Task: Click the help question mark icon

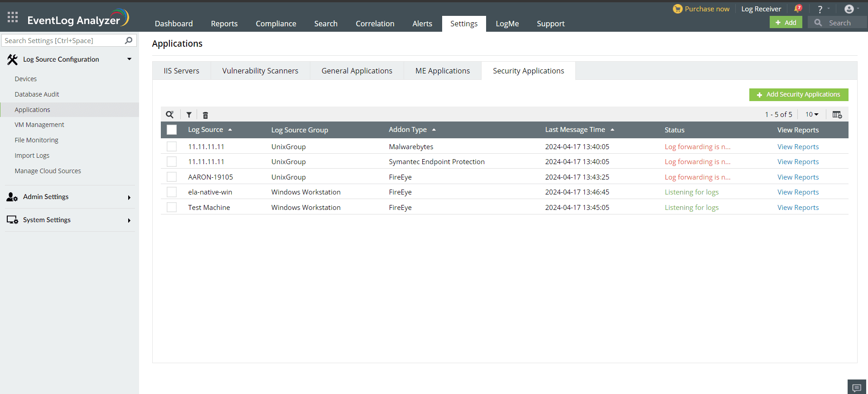Action: (820, 9)
